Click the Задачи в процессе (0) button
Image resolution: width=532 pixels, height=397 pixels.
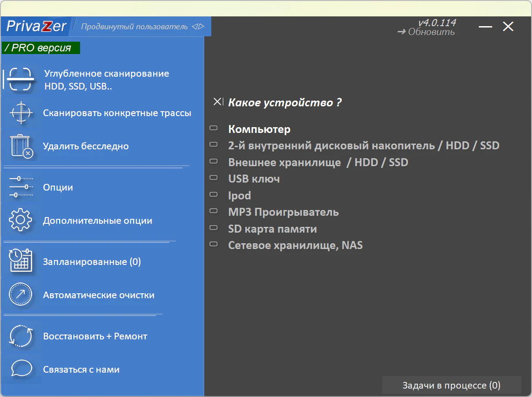pos(451,385)
